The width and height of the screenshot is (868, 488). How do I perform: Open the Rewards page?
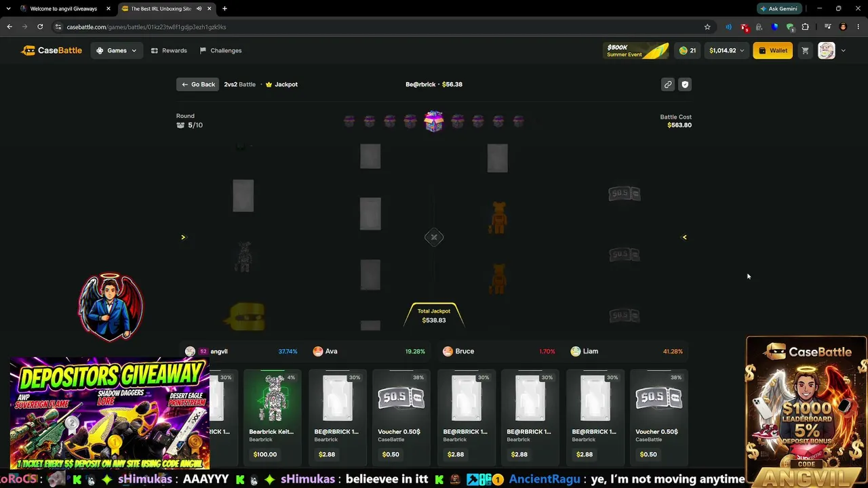pyautogui.click(x=169, y=50)
